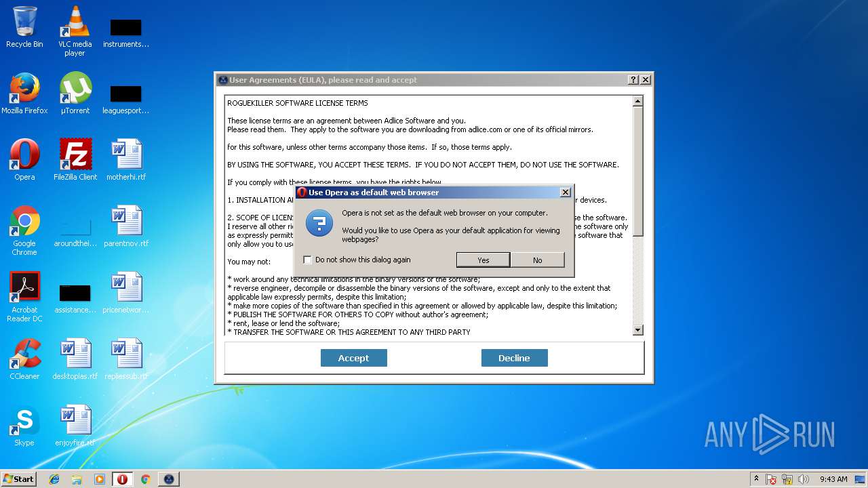The height and width of the screenshot is (488, 868).
Task: Click No in the Opera dialog
Action: click(x=537, y=260)
